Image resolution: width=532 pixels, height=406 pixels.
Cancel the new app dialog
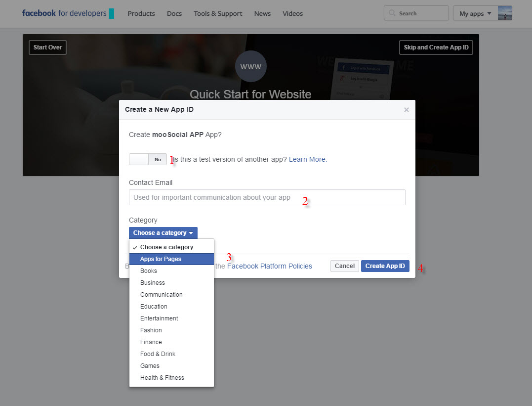point(344,266)
